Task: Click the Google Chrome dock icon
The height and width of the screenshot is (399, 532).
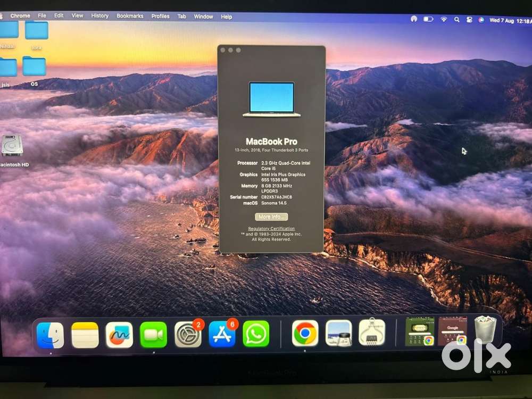Action: (x=305, y=334)
